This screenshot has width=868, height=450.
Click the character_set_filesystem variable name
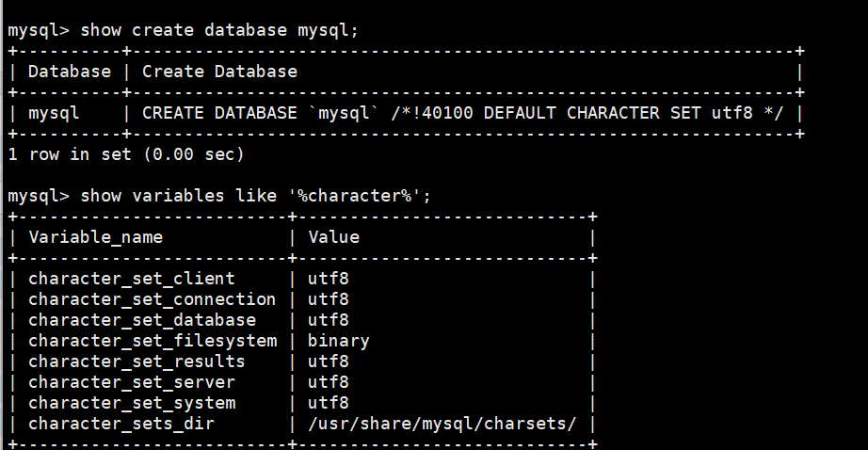153,341
